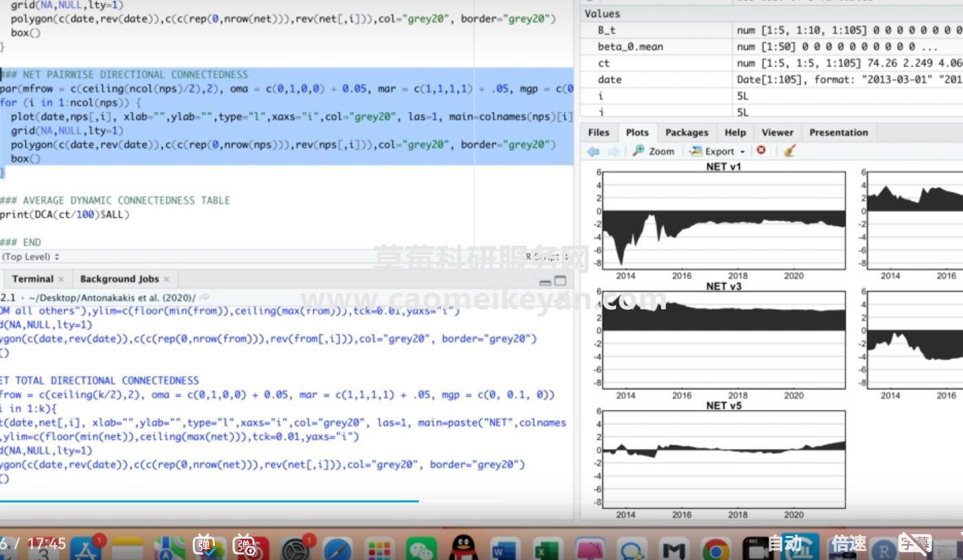Click the 倍速 playback speed button

848,544
